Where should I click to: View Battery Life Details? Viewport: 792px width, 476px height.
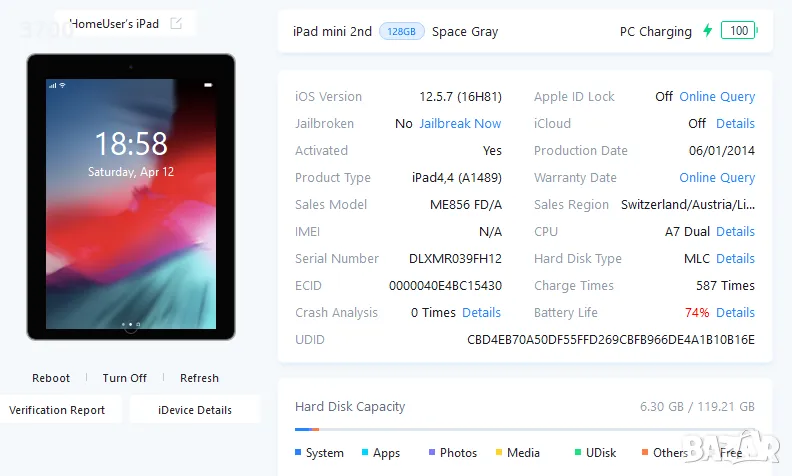pyautogui.click(x=735, y=313)
